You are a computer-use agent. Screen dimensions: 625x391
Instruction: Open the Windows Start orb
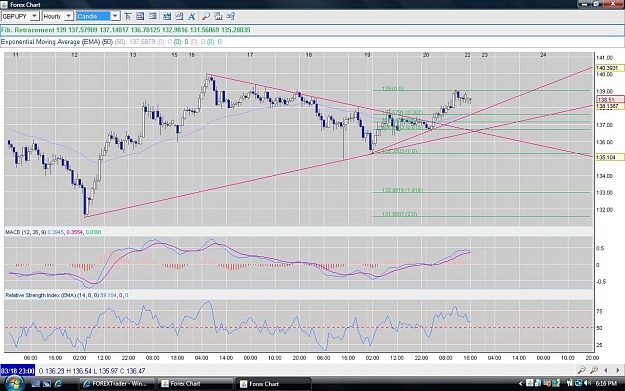pyautogui.click(x=13, y=383)
